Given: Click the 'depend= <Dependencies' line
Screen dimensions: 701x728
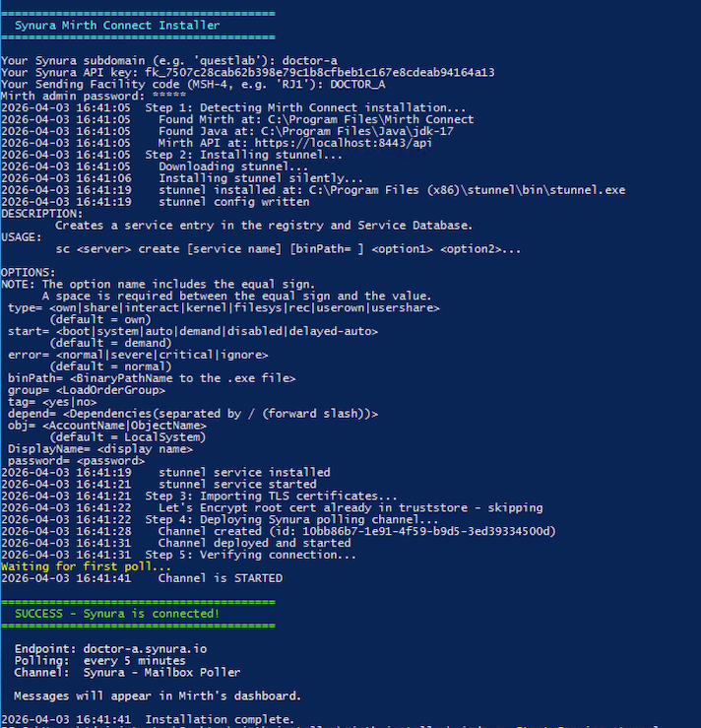Looking at the screenshot, I should click(193, 414).
